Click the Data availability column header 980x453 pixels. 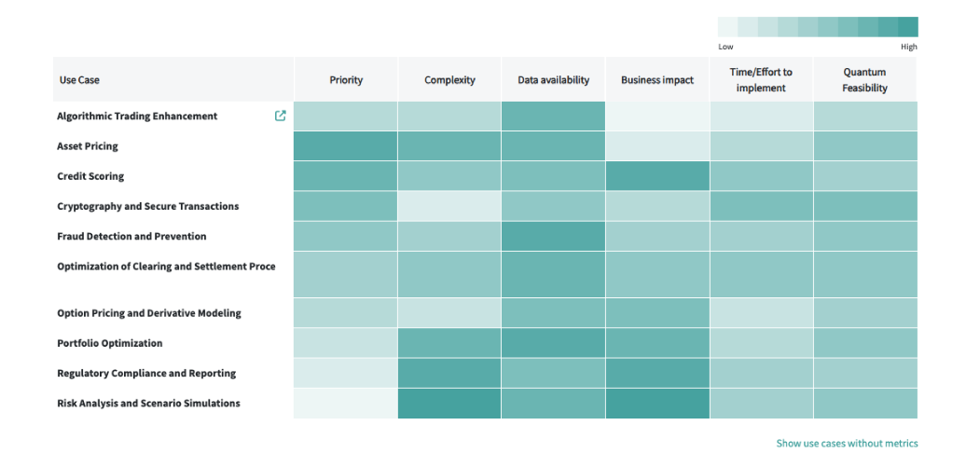pos(554,80)
